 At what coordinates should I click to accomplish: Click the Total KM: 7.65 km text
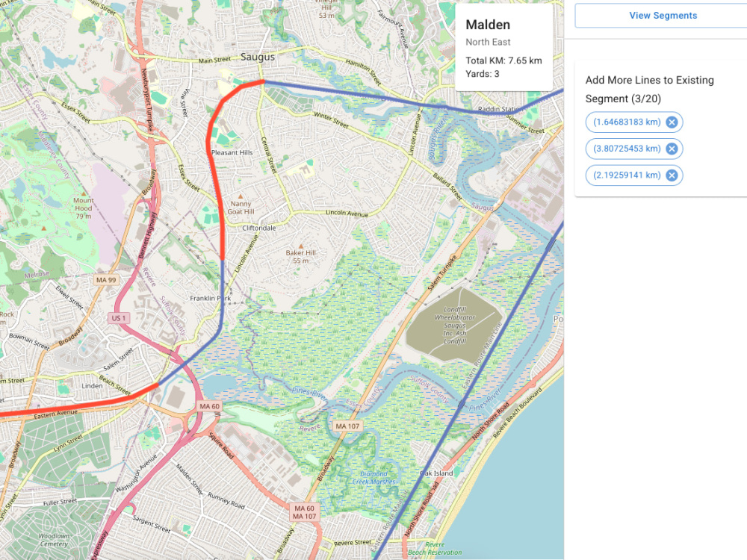point(503,60)
